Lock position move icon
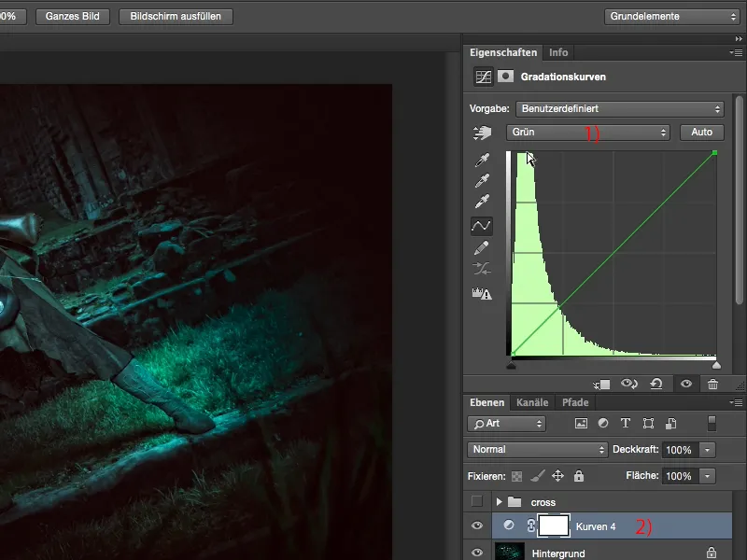This screenshot has width=747, height=560. point(557,476)
